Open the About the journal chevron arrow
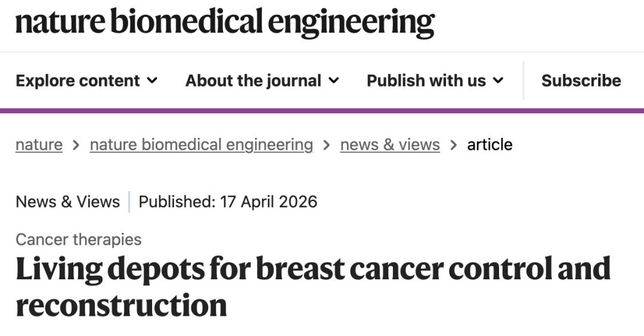Screen dimensions: 644x336 [334, 81]
